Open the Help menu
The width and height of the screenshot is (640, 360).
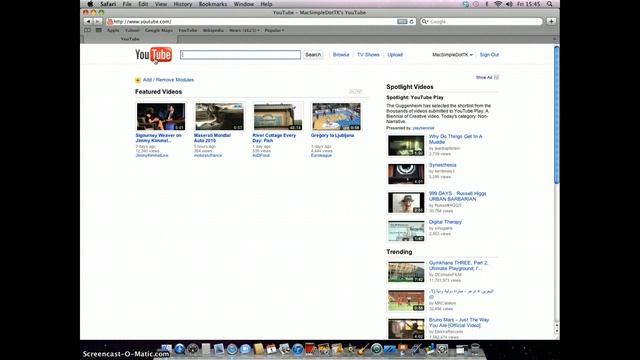266,4
